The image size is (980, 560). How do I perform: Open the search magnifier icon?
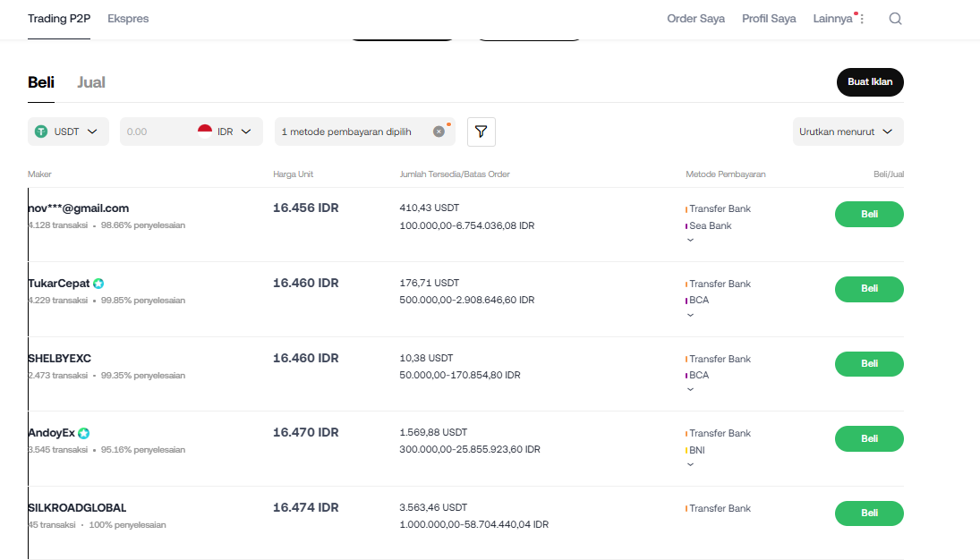click(x=895, y=18)
